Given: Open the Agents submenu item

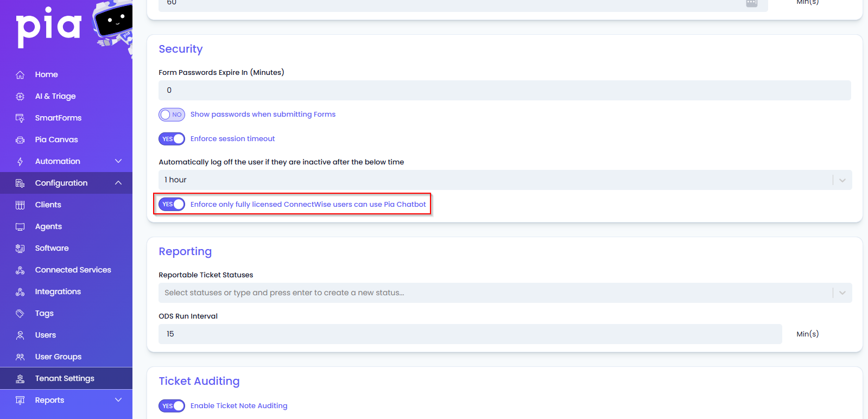Looking at the screenshot, I should (66, 226).
